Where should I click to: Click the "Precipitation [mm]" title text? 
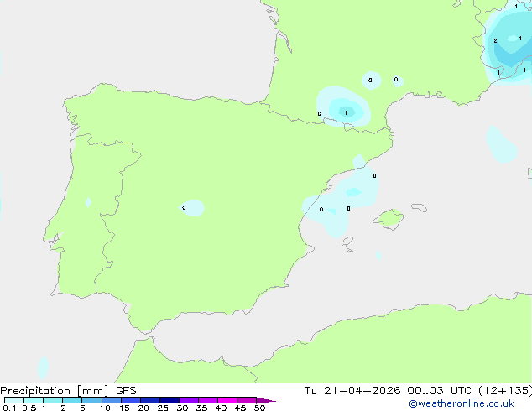pyautogui.click(x=54, y=391)
